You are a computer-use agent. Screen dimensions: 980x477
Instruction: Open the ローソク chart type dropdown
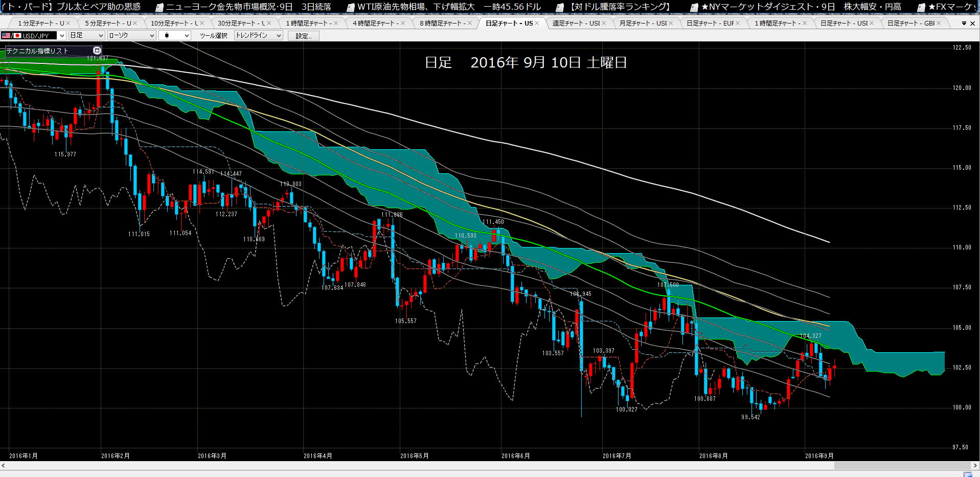pos(152,36)
